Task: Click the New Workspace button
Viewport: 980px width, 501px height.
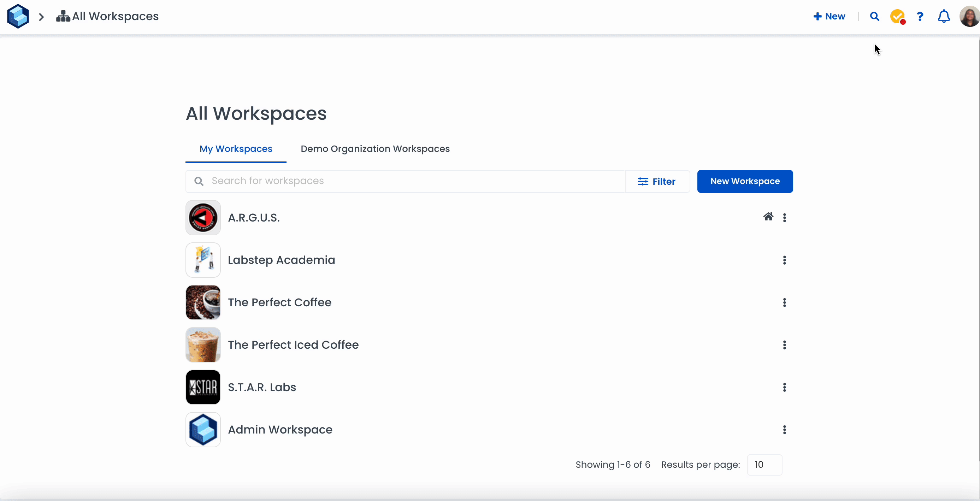Action: click(745, 182)
